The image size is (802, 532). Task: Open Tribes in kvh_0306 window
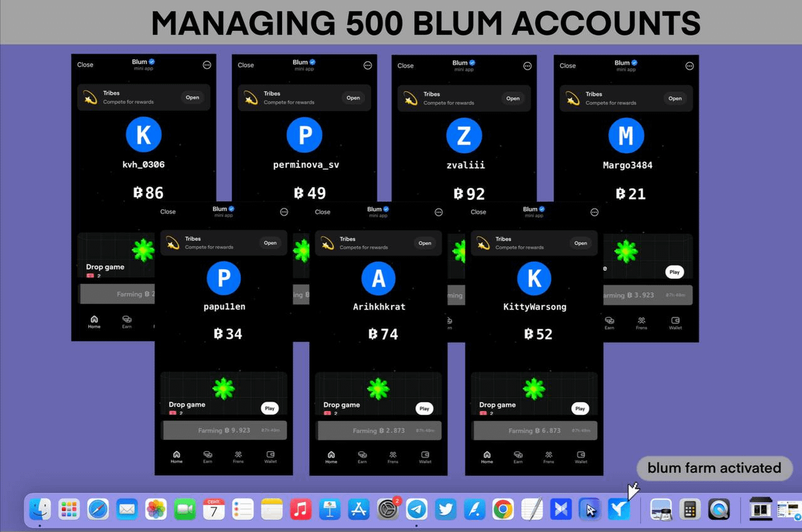pyautogui.click(x=192, y=98)
